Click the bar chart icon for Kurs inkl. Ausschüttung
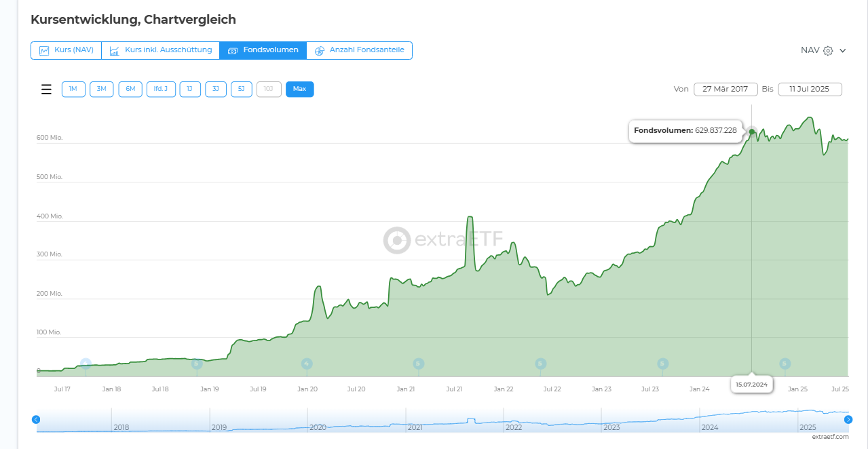 115,51
